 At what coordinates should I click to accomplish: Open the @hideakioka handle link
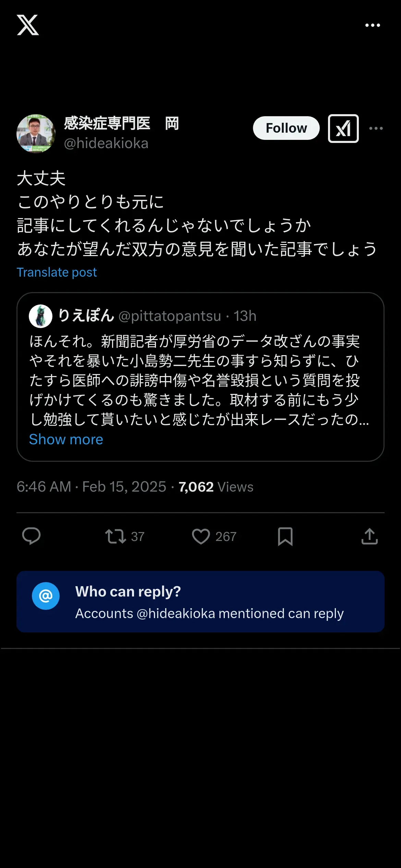[106, 143]
